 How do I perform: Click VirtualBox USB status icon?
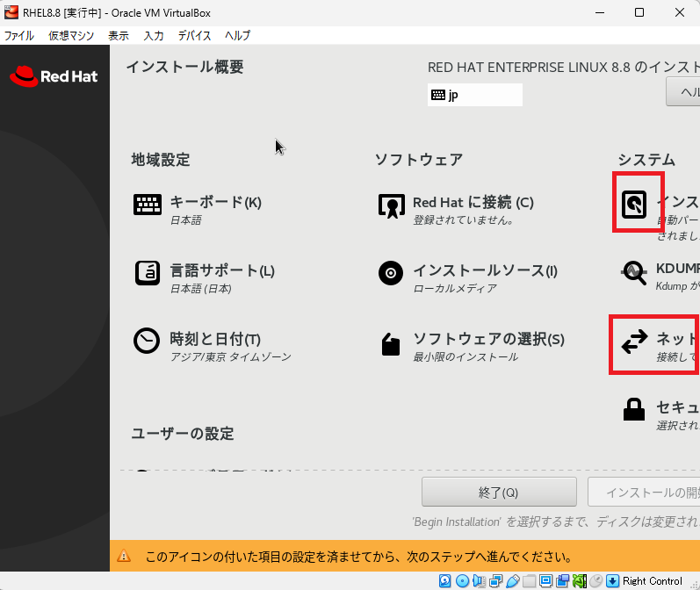pos(513,580)
